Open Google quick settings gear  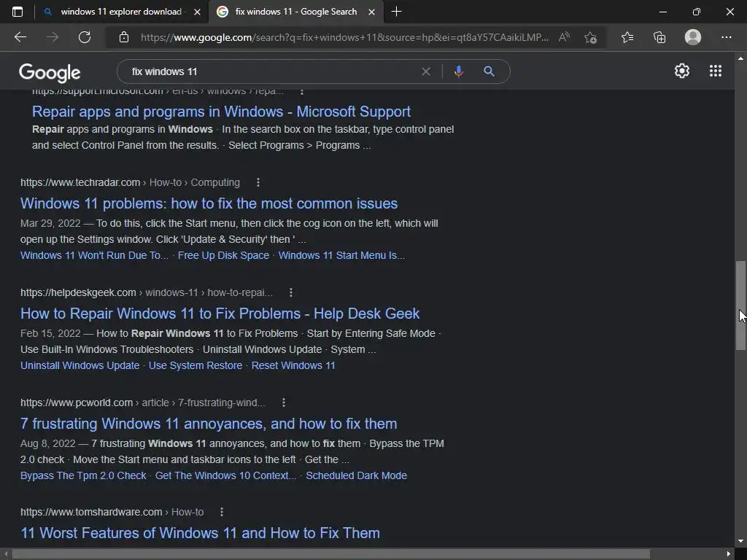point(682,71)
